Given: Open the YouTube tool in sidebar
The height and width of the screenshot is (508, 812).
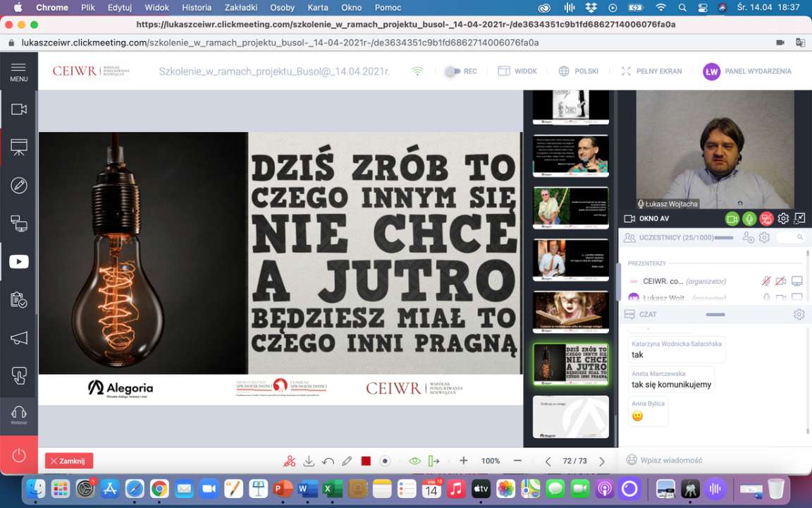Looking at the screenshot, I should (x=19, y=262).
